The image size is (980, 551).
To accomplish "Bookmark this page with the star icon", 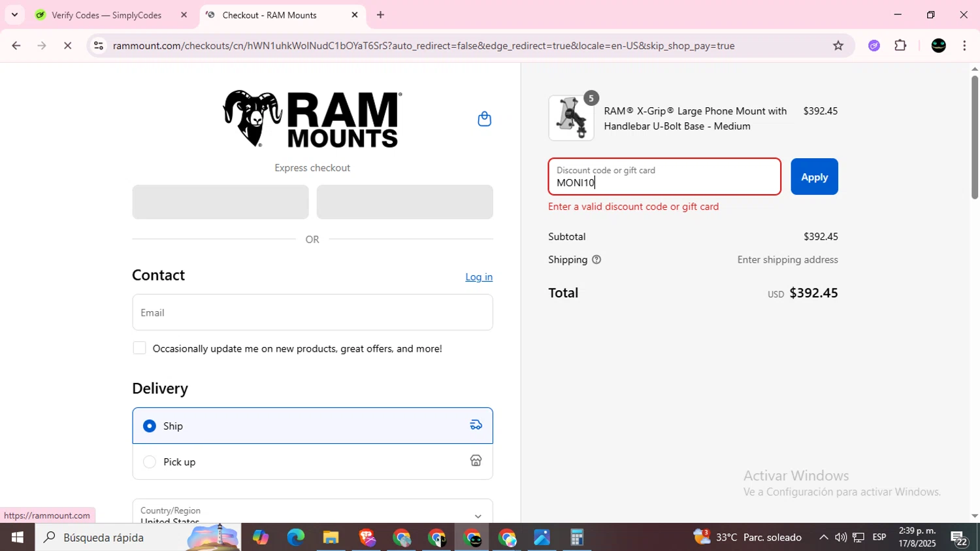I will 838,45.
